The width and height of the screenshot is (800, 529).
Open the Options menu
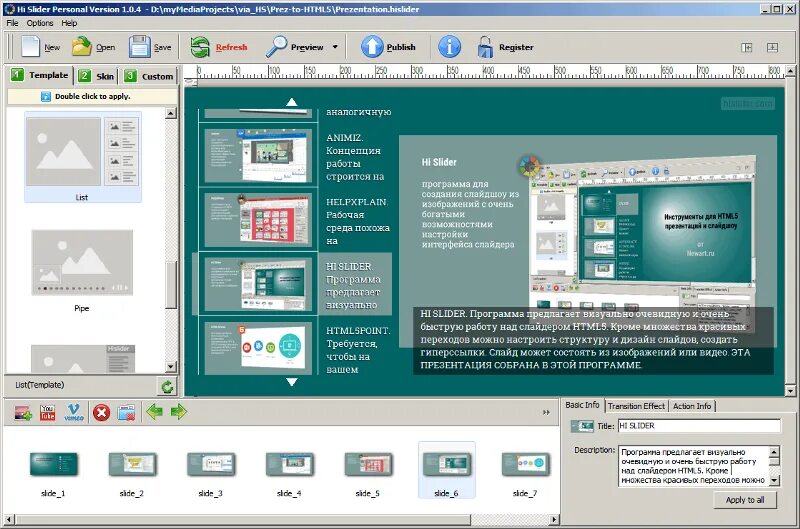[40, 23]
